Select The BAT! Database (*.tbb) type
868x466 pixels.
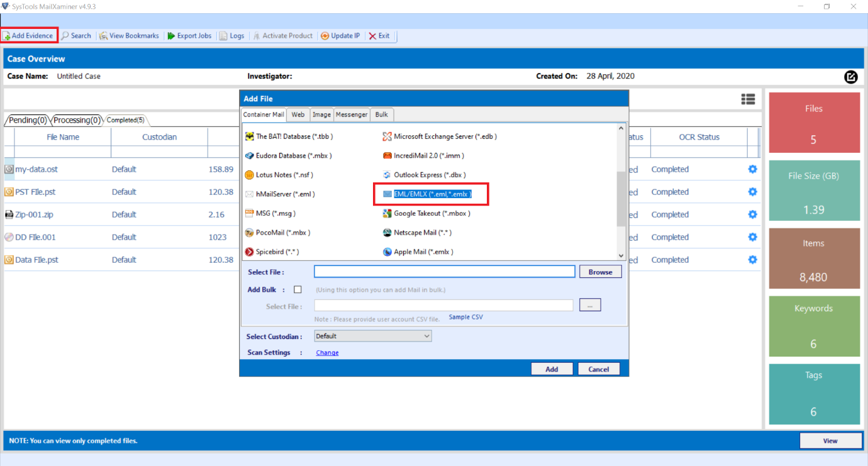(289, 136)
